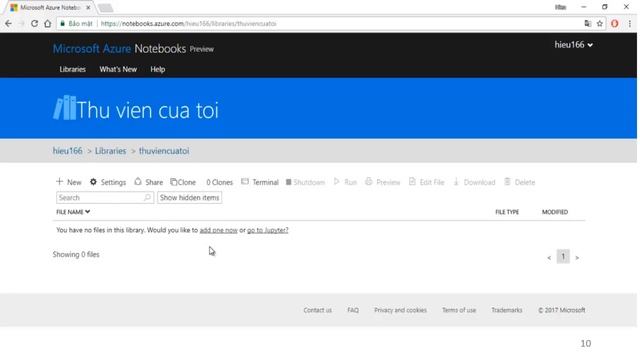Close the Microsoft Azure Notebooks tab
Image resolution: width=640 pixels, height=360 pixels.
coord(88,8)
